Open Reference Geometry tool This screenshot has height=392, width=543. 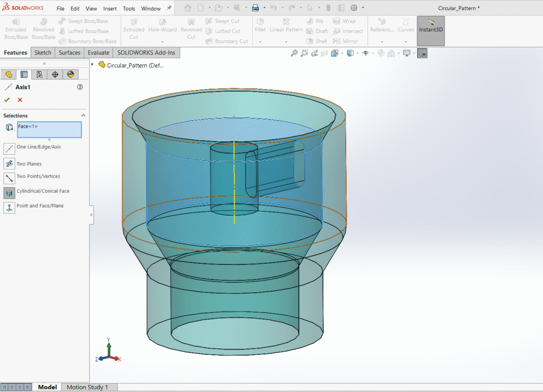[382, 25]
